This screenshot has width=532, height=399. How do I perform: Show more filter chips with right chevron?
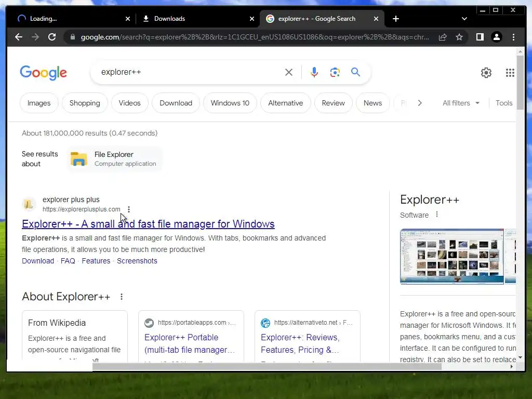point(420,103)
